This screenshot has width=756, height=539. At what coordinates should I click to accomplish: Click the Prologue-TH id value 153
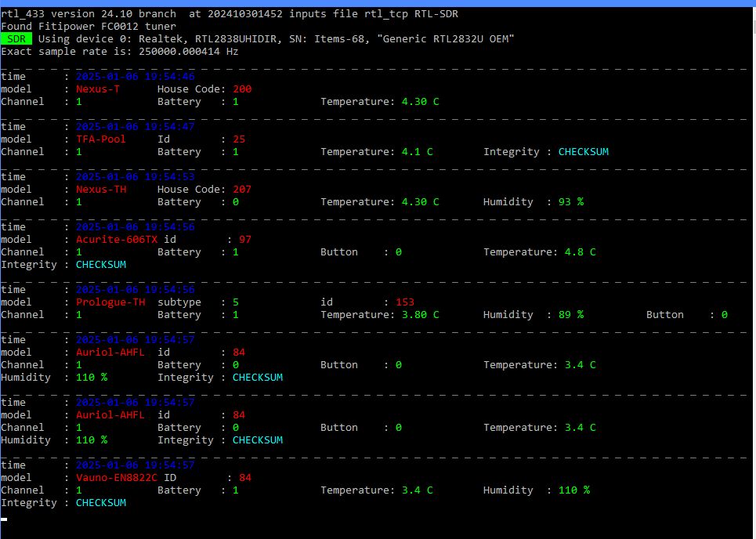click(x=405, y=302)
